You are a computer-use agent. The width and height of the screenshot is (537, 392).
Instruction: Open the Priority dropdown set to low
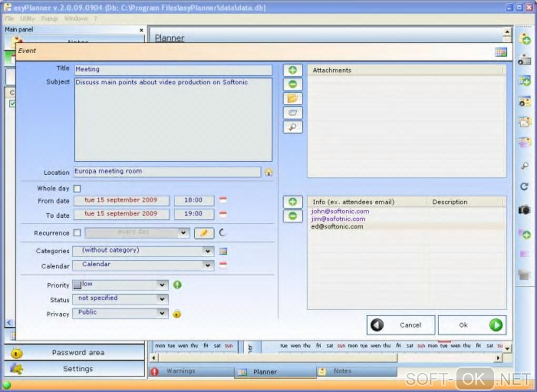pyautogui.click(x=162, y=285)
